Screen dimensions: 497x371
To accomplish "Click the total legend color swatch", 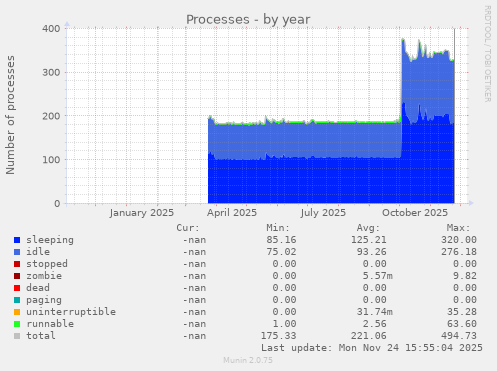I will [17, 336].
